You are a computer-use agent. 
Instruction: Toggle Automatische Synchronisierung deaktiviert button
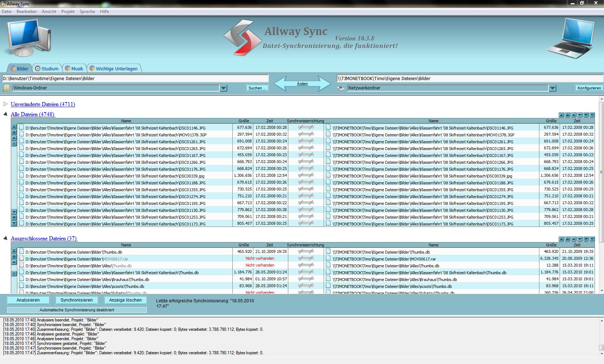pyautogui.click(x=77, y=310)
